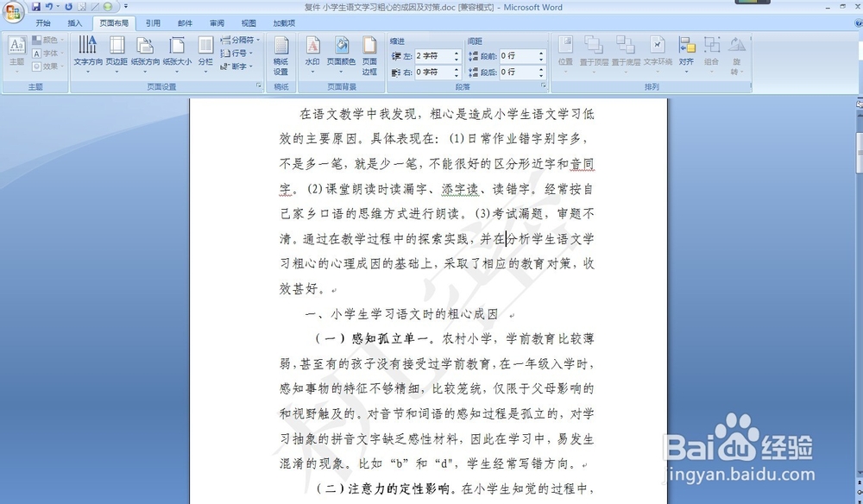
Task: Click bold text （一）感知孤立单一
Action: coord(373,339)
